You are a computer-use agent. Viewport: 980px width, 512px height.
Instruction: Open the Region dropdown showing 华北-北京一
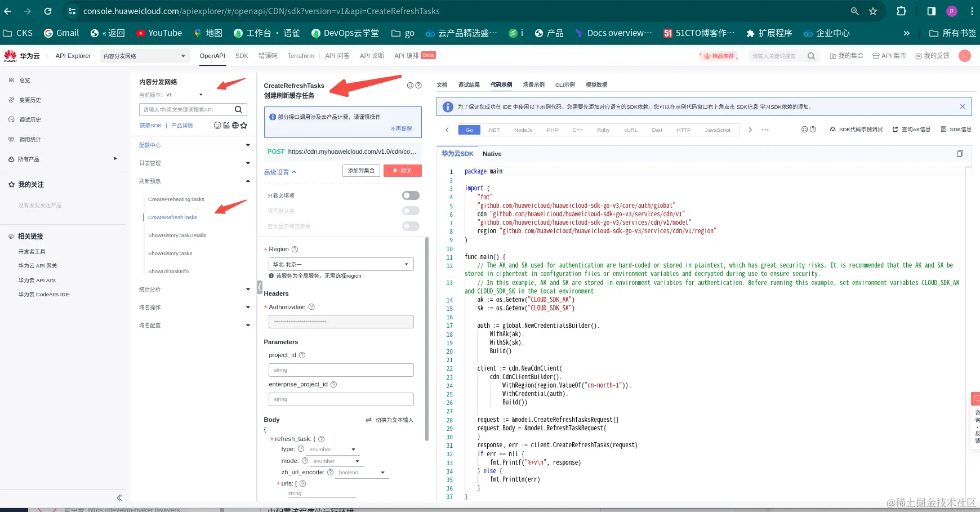point(341,264)
